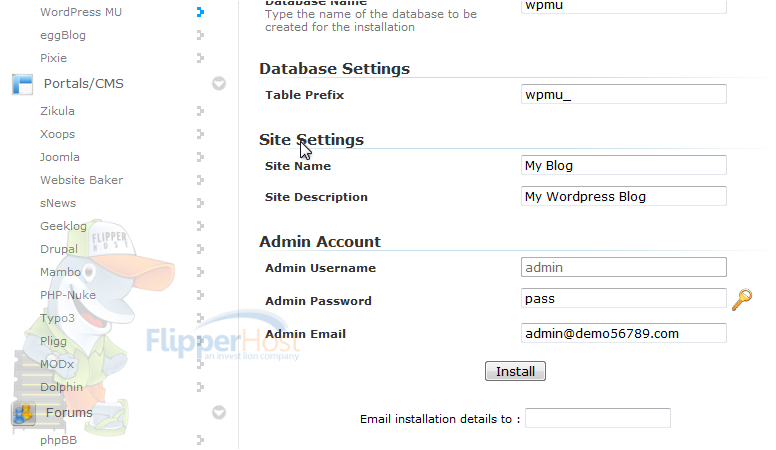Image resolution: width=776 pixels, height=450 pixels.
Task: Open PHP-Nuke in the sidebar
Action: pyautogui.click(x=68, y=295)
